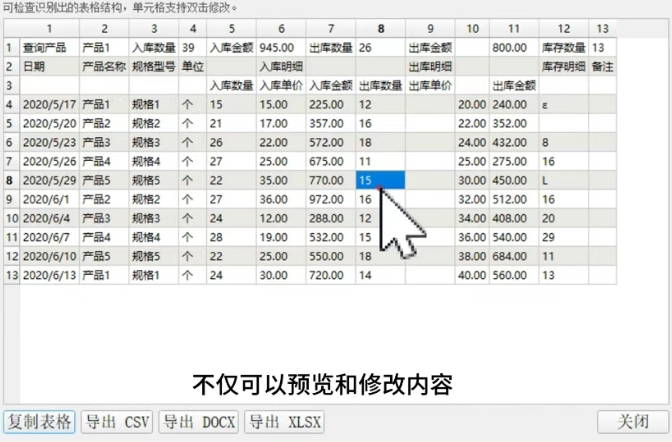The image size is (672, 442).
Task: Click the 275.00 cell in row 7
Action: tap(514, 161)
